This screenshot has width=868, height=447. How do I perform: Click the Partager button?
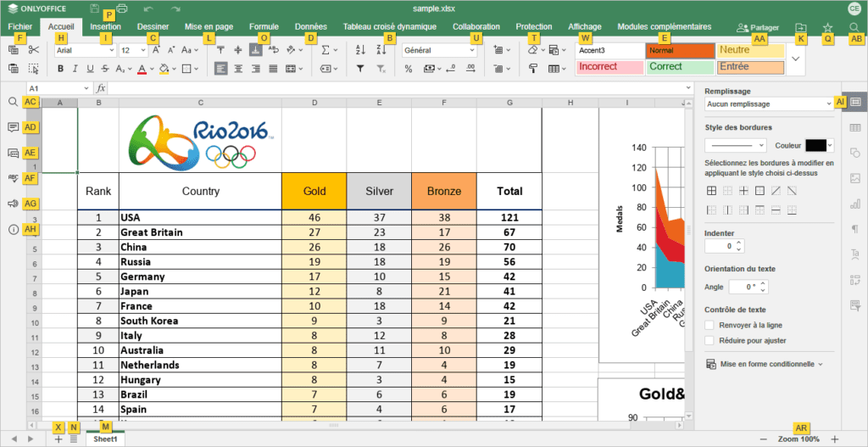click(x=758, y=28)
